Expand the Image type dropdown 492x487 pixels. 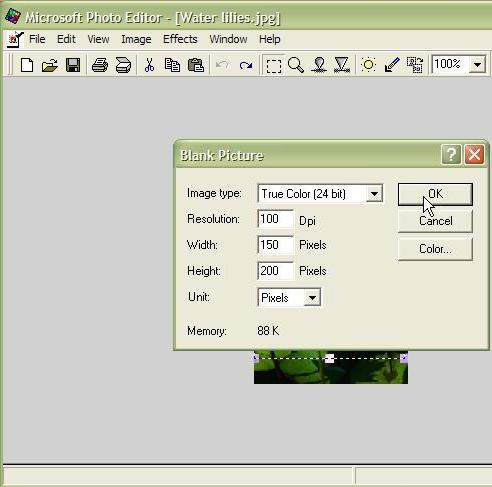point(374,194)
